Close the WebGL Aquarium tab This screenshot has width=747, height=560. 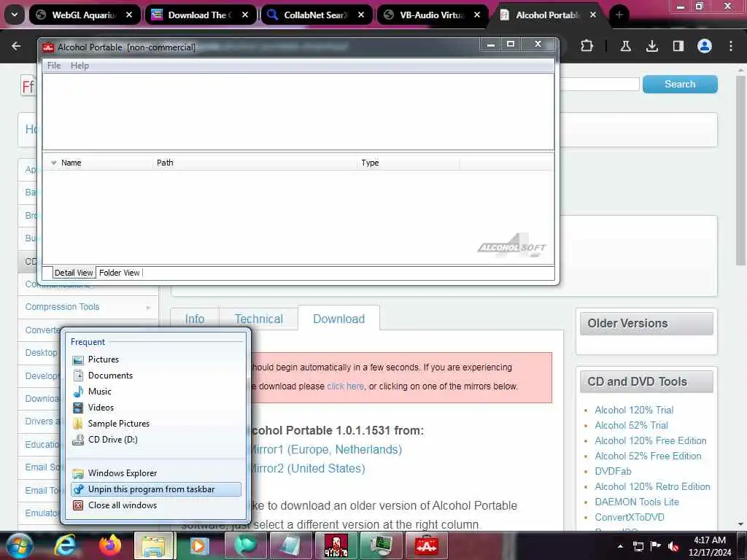129,15
